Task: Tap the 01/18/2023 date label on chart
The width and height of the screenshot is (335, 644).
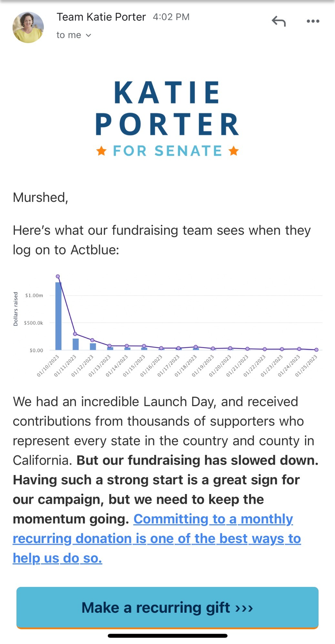Action: tap(186, 366)
